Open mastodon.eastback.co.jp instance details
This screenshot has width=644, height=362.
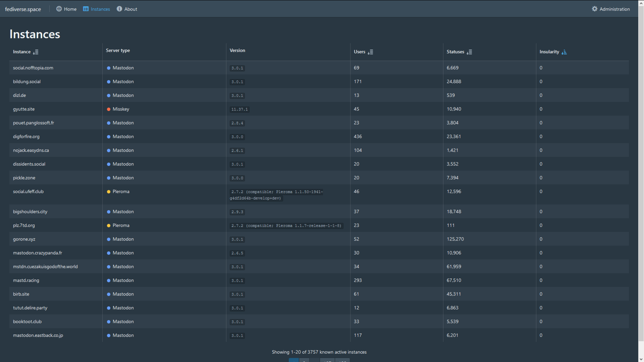pos(38,335)
